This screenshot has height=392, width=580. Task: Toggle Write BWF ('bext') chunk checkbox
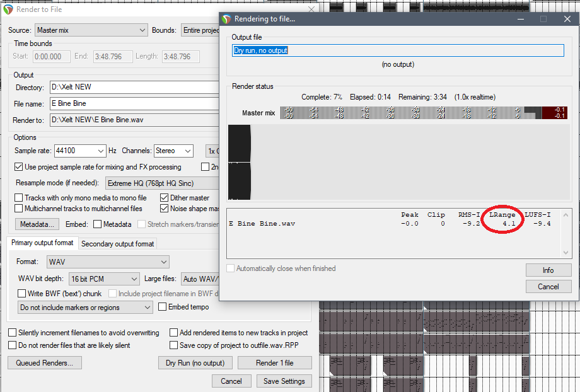point(22,294)
